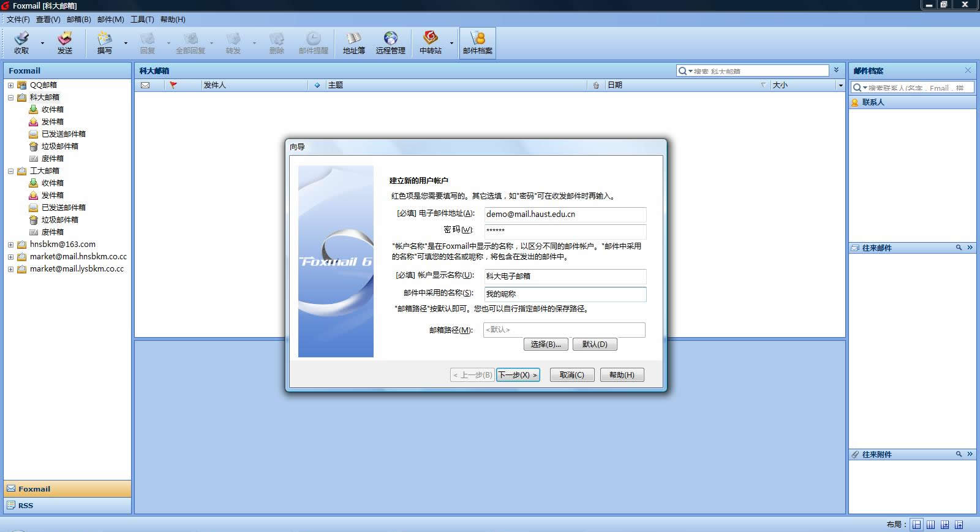Click 取消(C) in the wizard

pos(572,374)
